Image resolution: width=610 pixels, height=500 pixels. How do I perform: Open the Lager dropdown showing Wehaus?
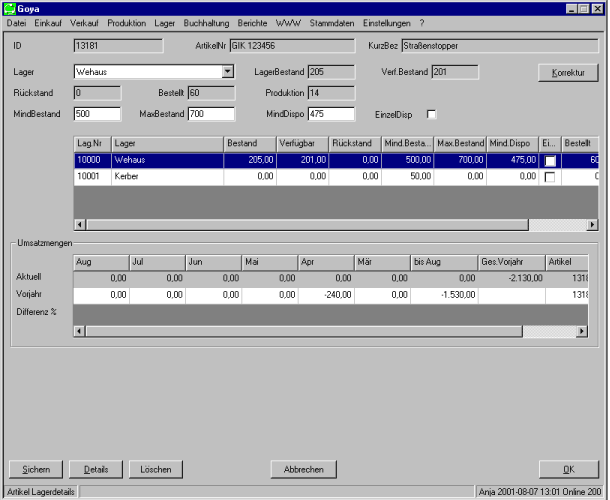228,72
